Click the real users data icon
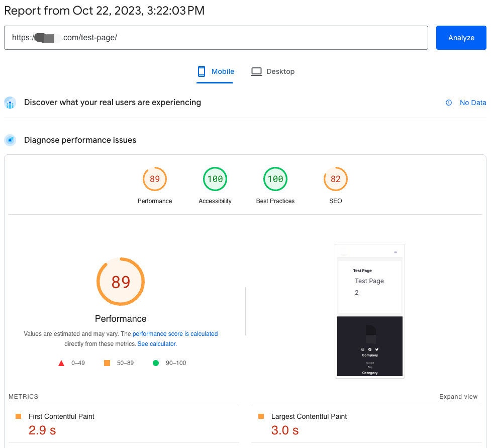This screenshot has height=448, width=491. click(10, 103)
